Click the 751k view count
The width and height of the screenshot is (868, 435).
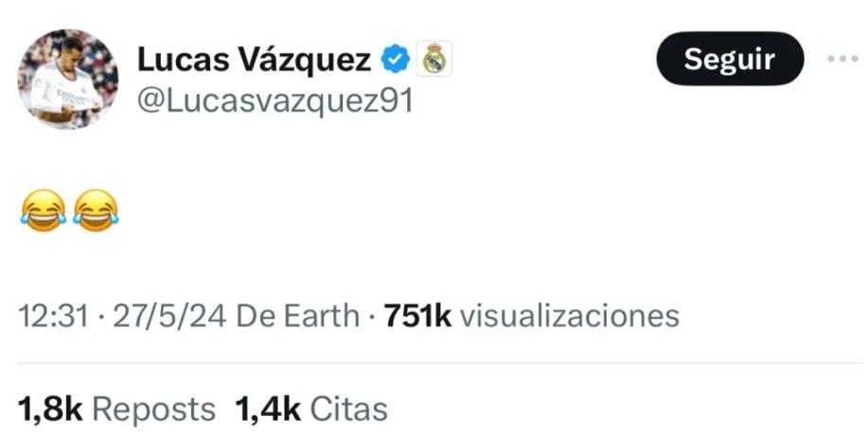(418, 316)
